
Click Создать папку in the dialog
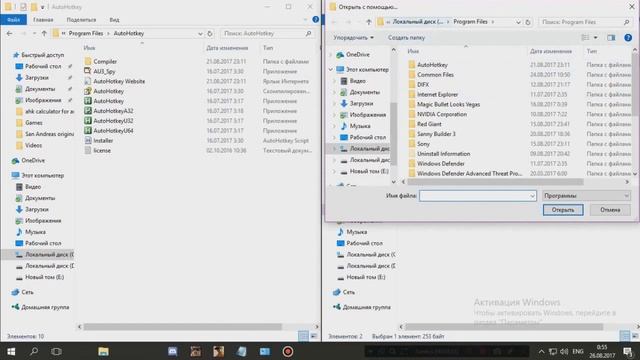[x=406, y=38]
